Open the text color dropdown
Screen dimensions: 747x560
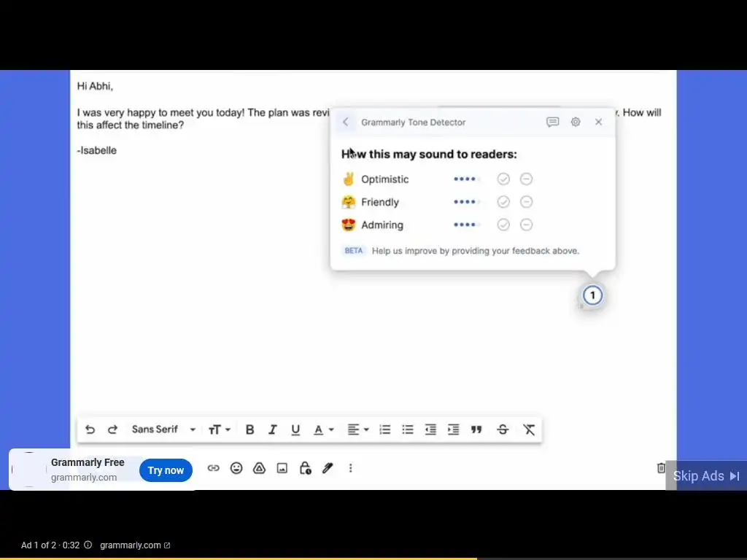323,429
